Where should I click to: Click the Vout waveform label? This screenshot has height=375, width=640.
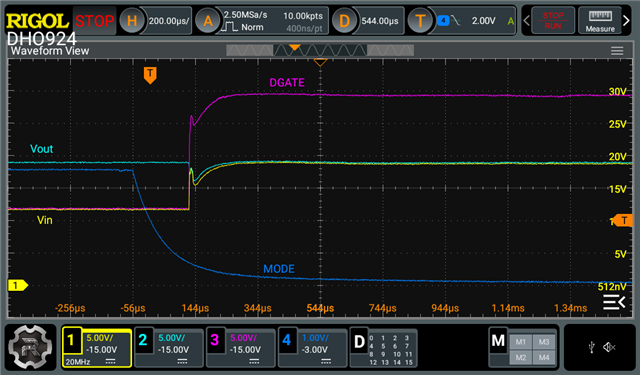pos(42,149)
